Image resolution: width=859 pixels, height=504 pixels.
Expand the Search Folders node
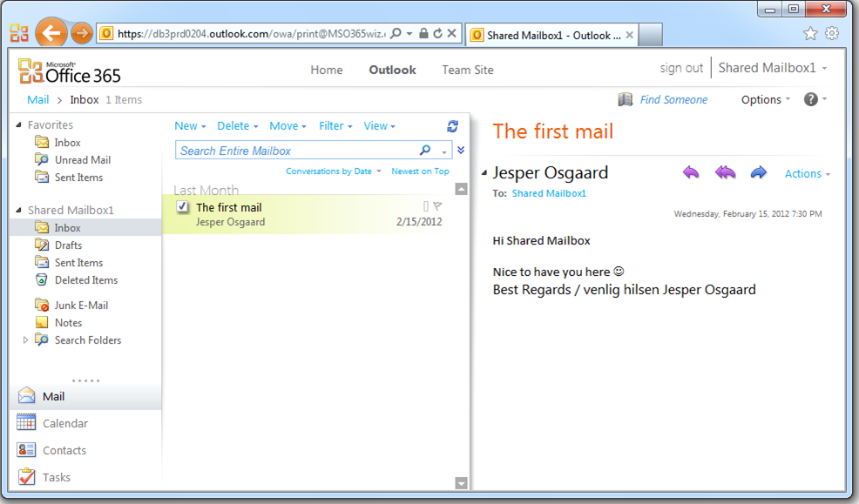pos(25,339)
